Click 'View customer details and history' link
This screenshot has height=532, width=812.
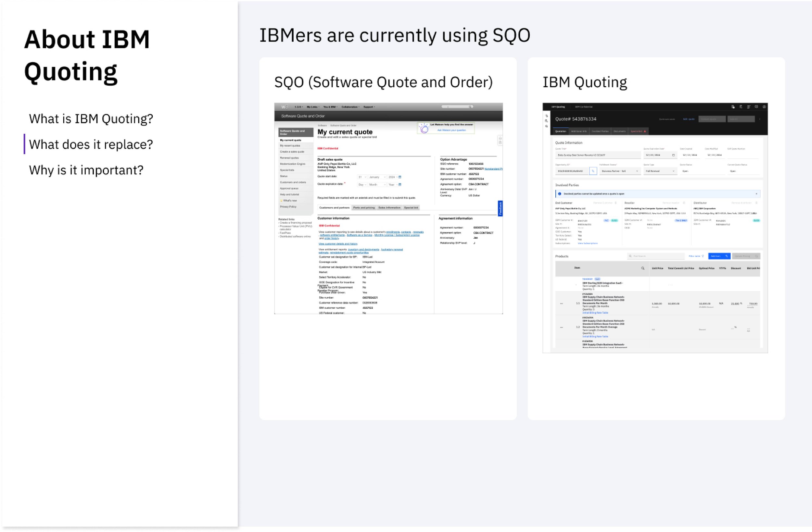tap(338, 244)
